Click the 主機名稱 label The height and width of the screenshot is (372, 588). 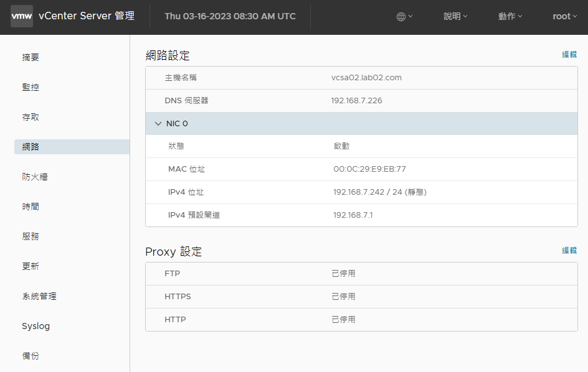181,78
